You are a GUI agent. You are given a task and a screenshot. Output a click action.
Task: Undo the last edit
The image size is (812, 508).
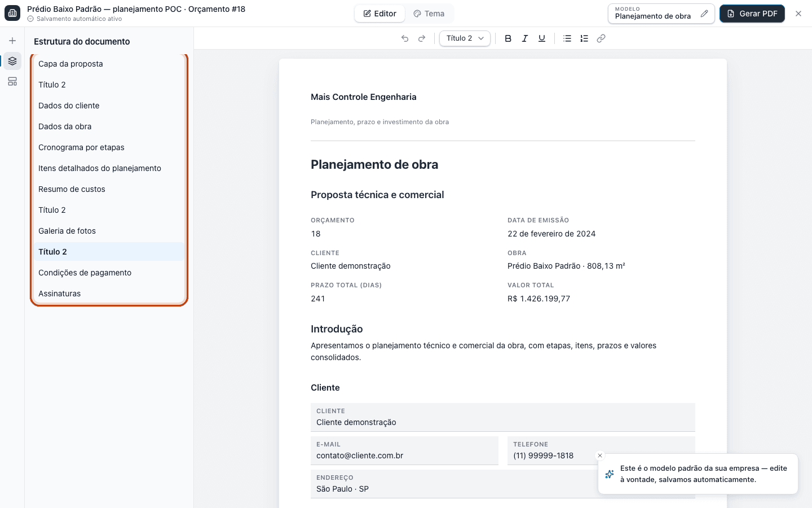tap(405, 38)
